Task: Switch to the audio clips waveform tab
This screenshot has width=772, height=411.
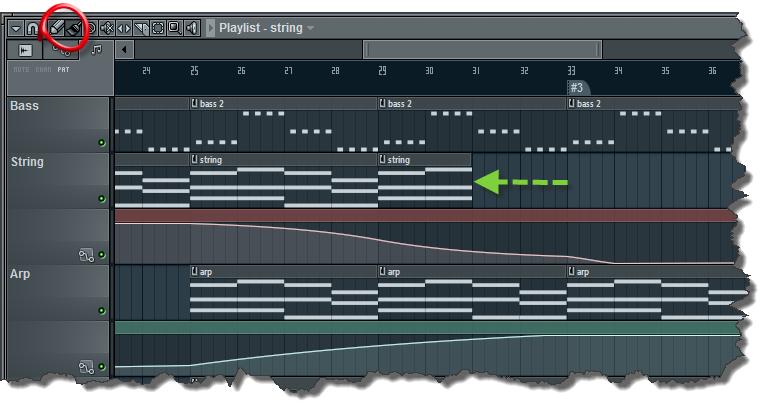Action: (x=25, y=50)
